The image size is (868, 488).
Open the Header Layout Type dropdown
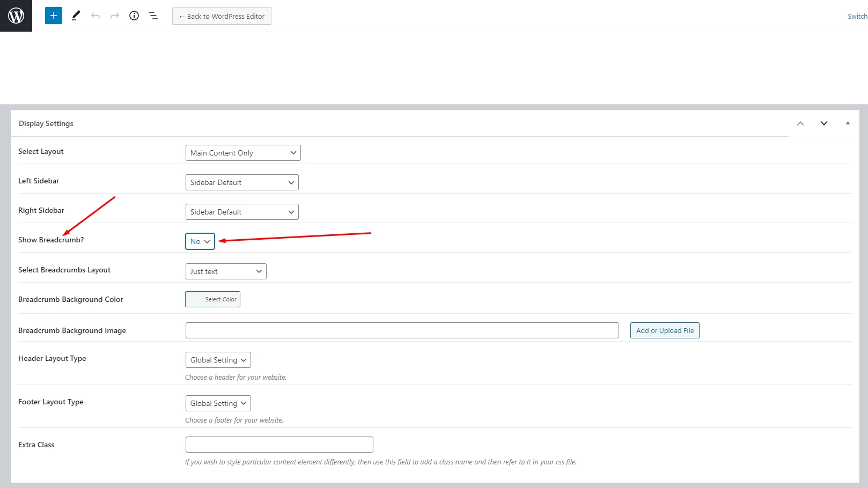pyautogui.click(x=218, y=360)
